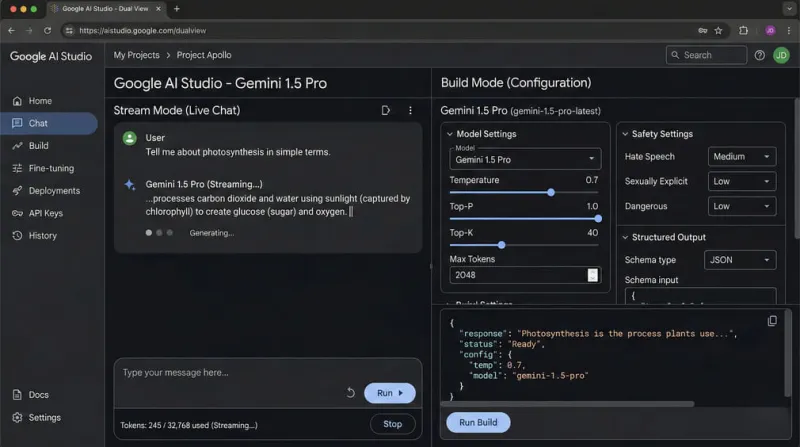Click the regenerate arrow icon
The image size is (800, 447).
351,392
